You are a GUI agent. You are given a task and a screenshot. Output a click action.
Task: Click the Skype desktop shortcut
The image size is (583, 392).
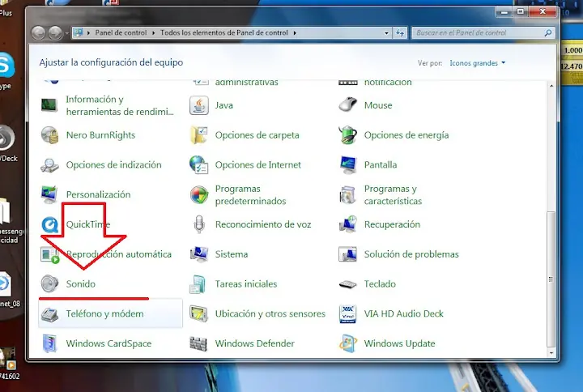(6, 70)
